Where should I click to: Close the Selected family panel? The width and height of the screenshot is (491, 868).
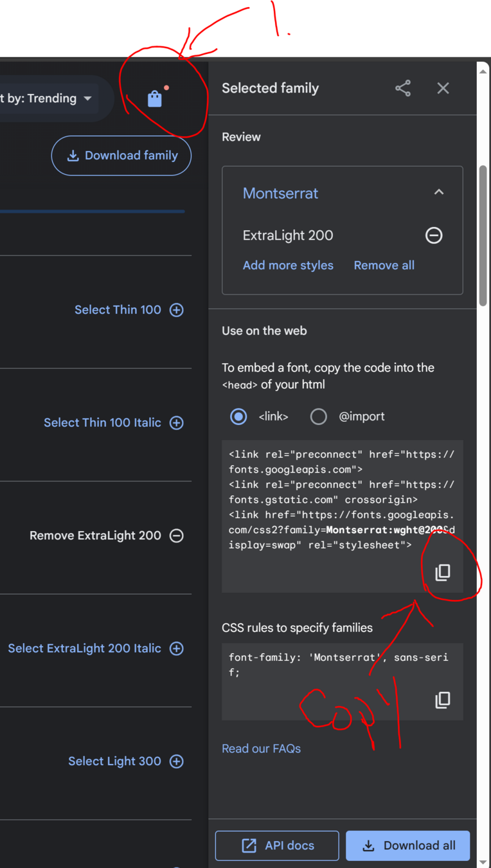click(443, 88)
